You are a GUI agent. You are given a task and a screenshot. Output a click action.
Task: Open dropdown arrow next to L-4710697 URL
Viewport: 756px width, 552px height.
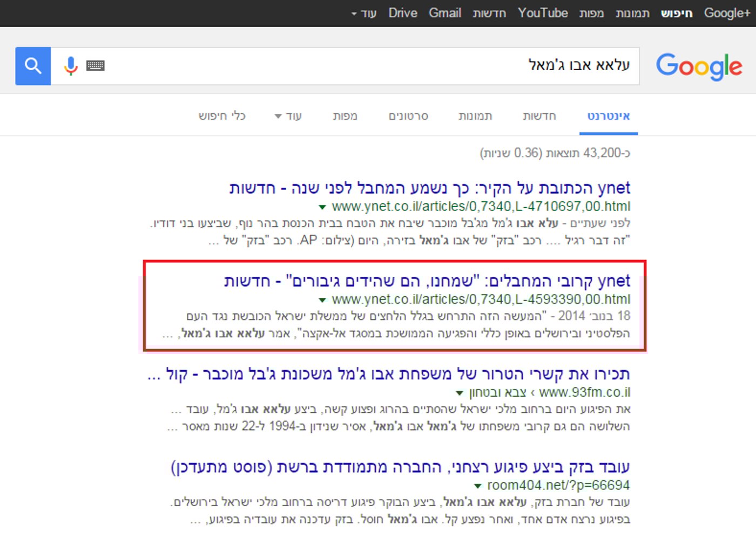point(322,207)
